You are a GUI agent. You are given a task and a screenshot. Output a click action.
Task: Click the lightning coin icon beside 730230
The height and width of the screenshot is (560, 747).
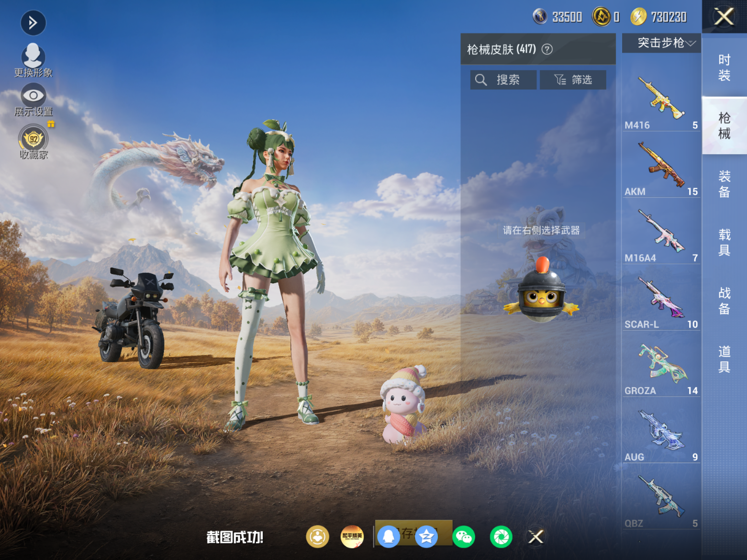coord(638,17)
